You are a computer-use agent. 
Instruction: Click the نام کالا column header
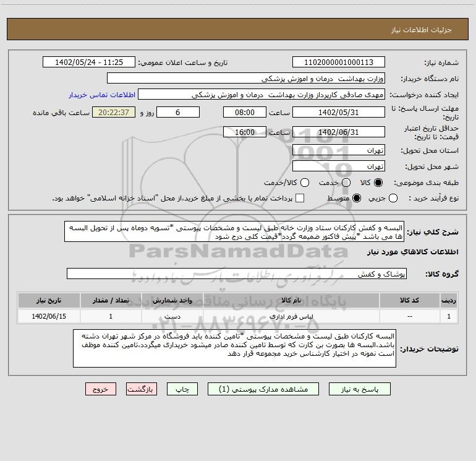click(291, 300)
